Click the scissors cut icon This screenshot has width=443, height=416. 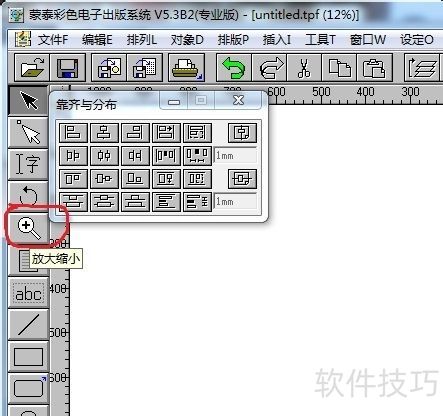click(304, 67)
